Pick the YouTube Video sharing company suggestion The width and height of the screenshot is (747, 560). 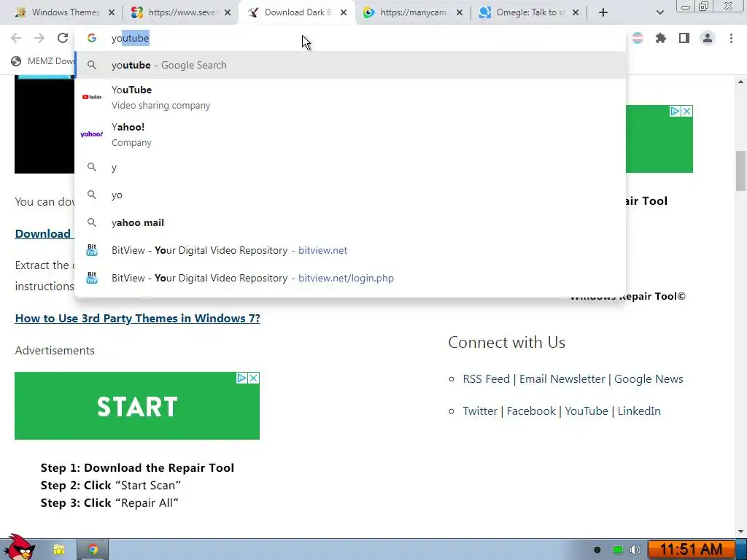350,97
